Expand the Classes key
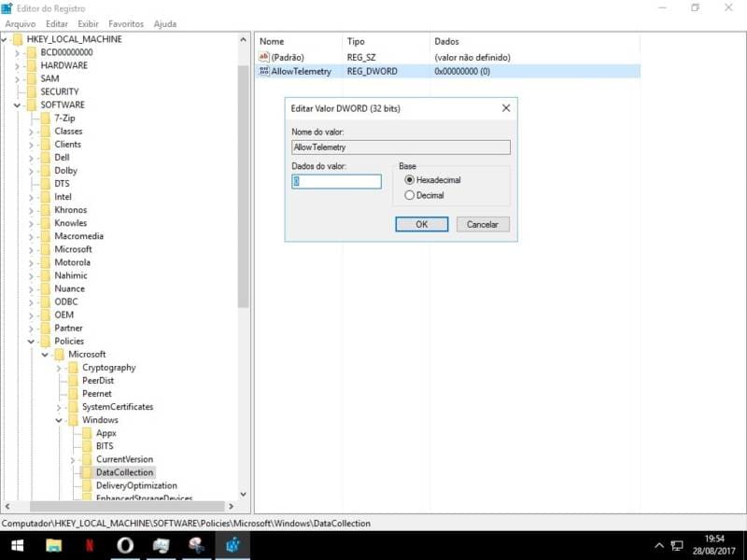The image size is (747, 560). click(x=32, y=132)
